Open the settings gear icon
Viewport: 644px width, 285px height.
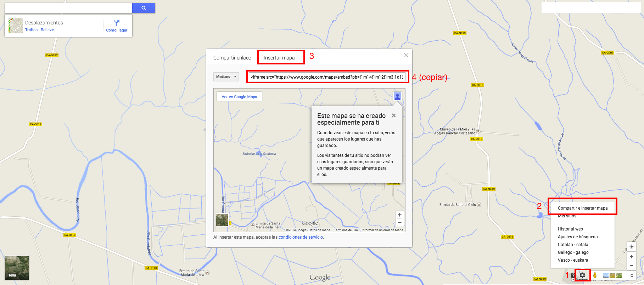pos(582,275)
